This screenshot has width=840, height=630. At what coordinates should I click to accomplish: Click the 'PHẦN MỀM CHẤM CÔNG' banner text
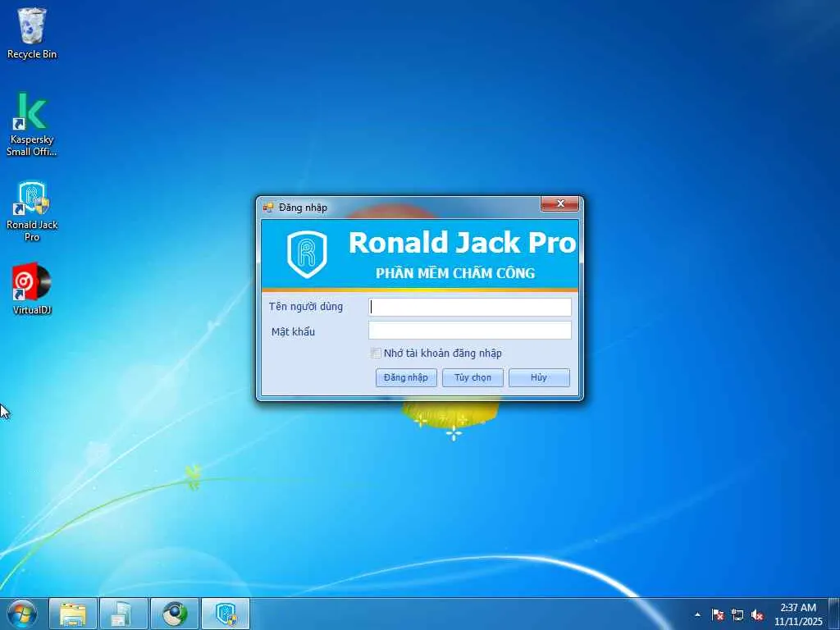pyautogui.click(x=455, y=272)
